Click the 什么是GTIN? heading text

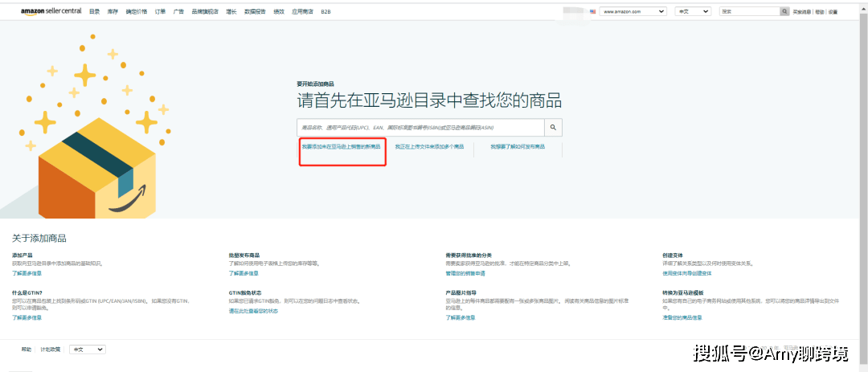(x=27, y=292)
